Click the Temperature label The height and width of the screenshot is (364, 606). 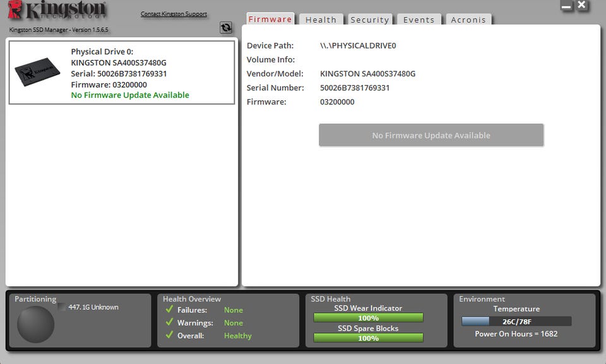pyautogui.click(x=516, y=308)
